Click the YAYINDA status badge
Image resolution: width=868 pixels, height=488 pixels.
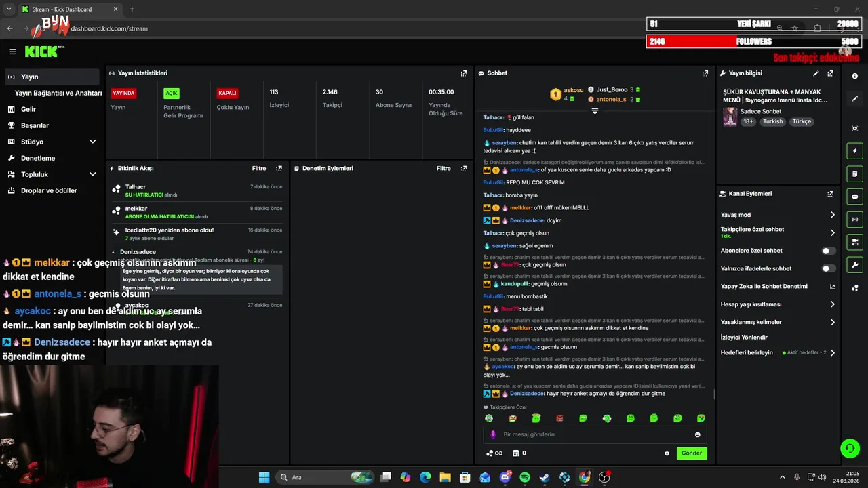pos(123,93)
